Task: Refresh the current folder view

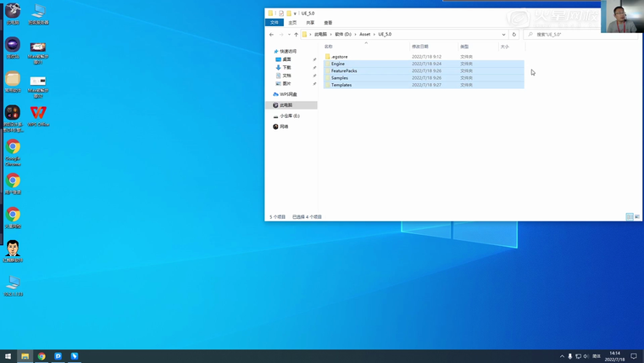Action: pos(514,35)
